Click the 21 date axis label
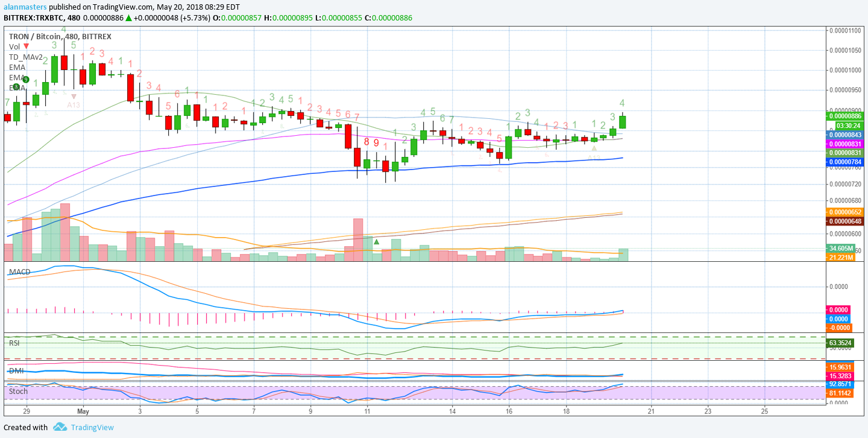 pyautogui.click(x=651, y=411)
